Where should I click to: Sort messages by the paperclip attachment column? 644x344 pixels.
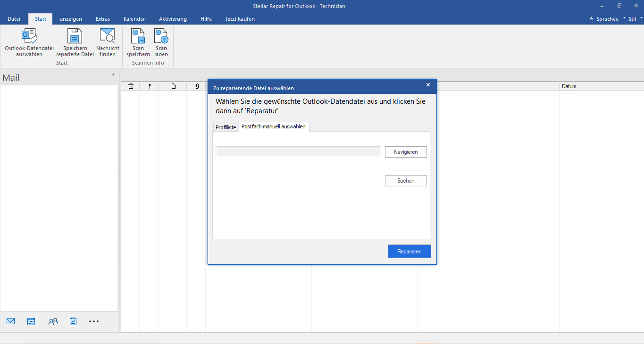(x=197, y=86)
